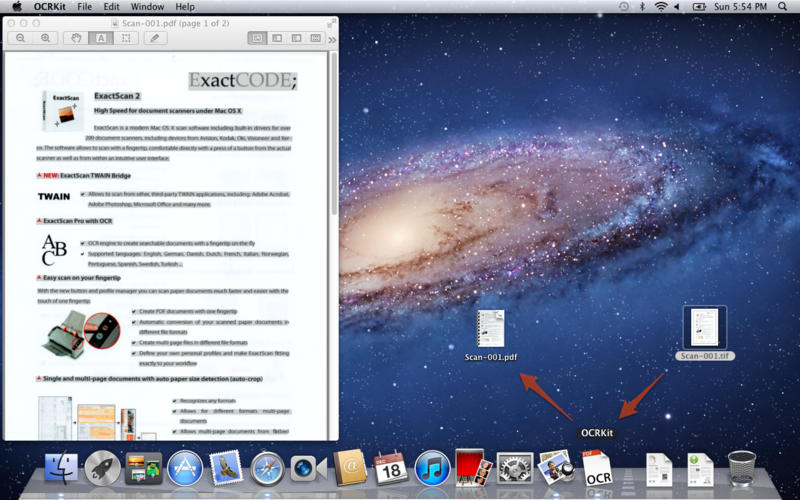The width and height of the screenshot is (800, 500).
Task: Open the Window menu
Action: click(147, 7)
